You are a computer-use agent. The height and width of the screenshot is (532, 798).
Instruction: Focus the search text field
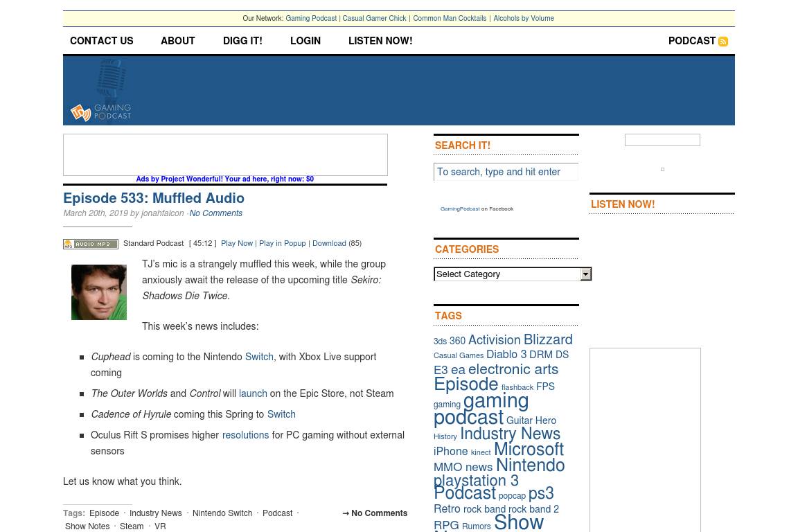506,172
